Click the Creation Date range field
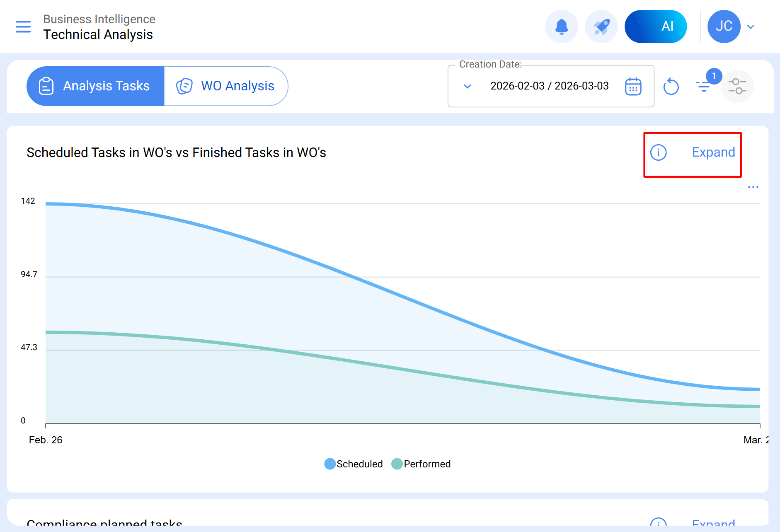The image size is (780, 532). coord(549,86)
